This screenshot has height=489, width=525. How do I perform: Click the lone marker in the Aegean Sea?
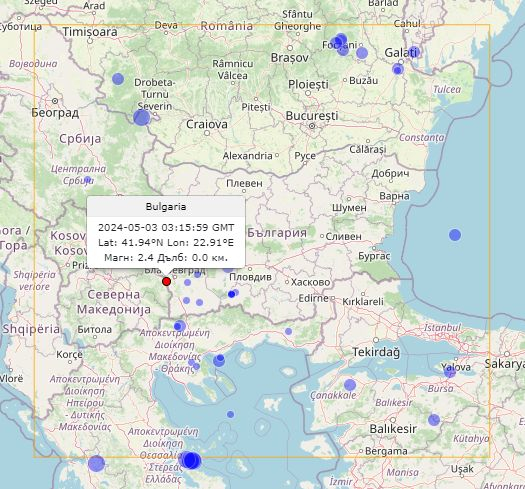(x=230, y=414)
